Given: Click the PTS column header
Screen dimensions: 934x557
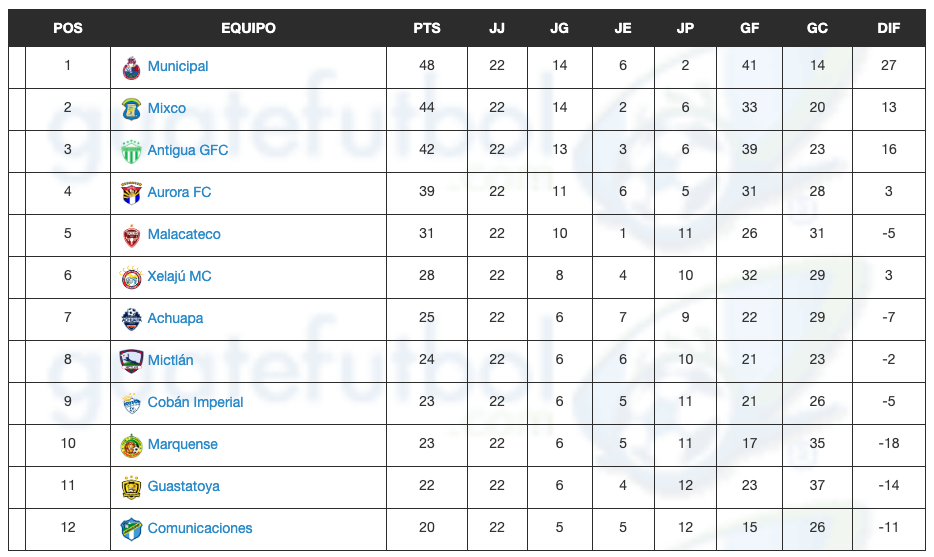Looking at the screenshot, I should [x=427, y=28].
